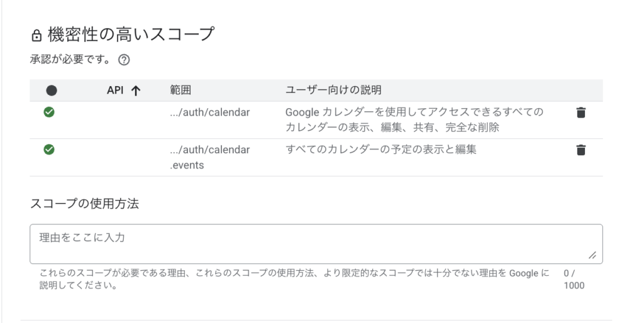Screen dimensions: 644x323
Task: Click the API column header
Action: pyautogui.click(x=115, y=90)
